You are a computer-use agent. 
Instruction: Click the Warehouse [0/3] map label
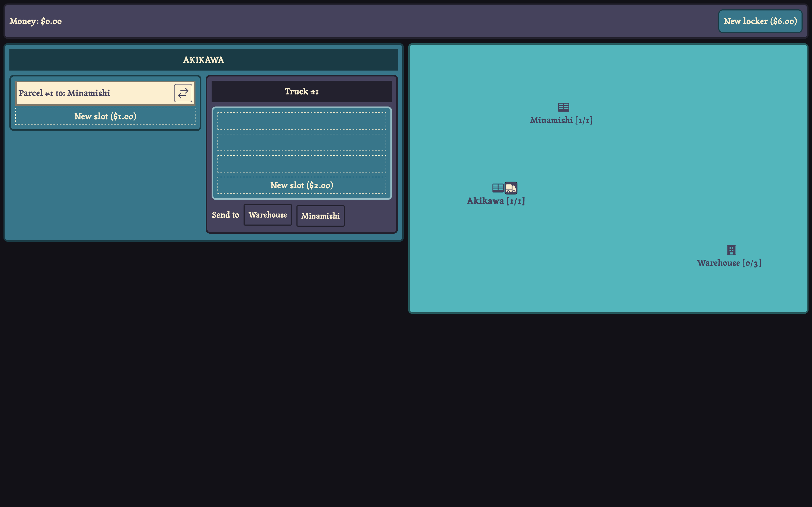(729, 263)
